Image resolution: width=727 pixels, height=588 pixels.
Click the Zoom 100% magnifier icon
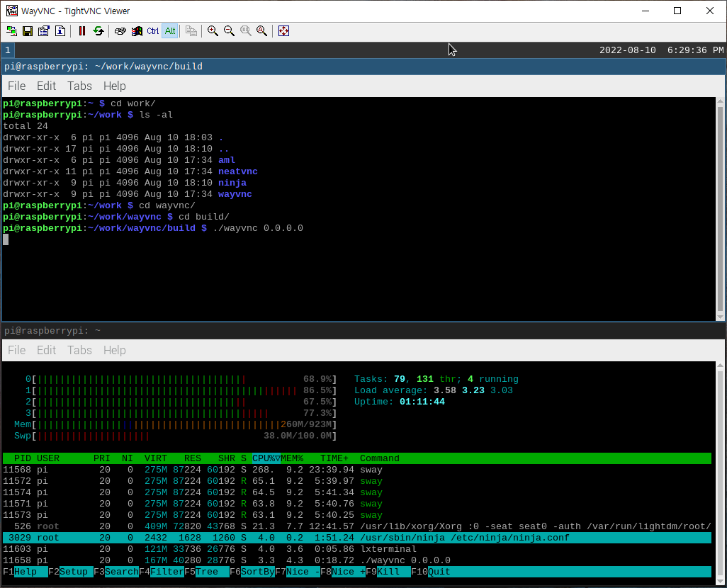pos(246,31)
